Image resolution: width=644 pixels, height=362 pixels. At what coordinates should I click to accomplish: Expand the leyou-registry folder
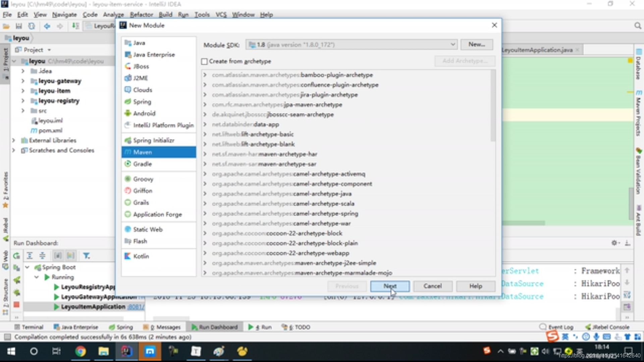tap(23, 101)
